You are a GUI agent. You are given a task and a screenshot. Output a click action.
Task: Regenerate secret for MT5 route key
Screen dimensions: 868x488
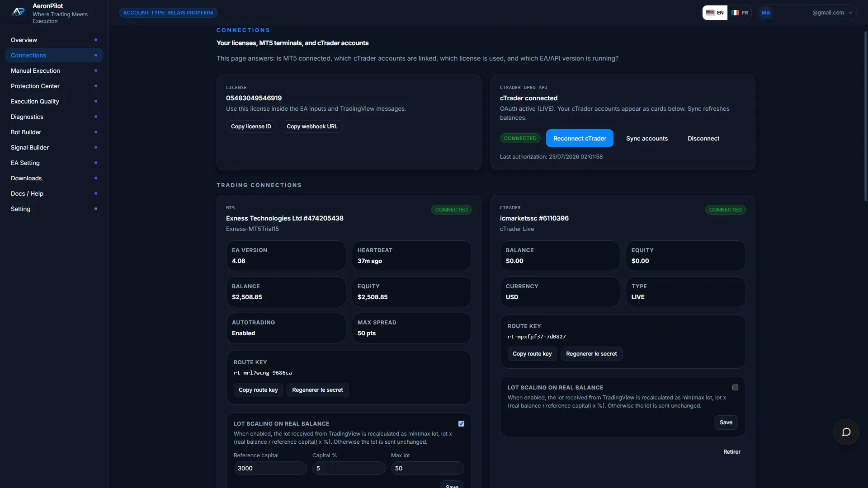pos(317,390)
